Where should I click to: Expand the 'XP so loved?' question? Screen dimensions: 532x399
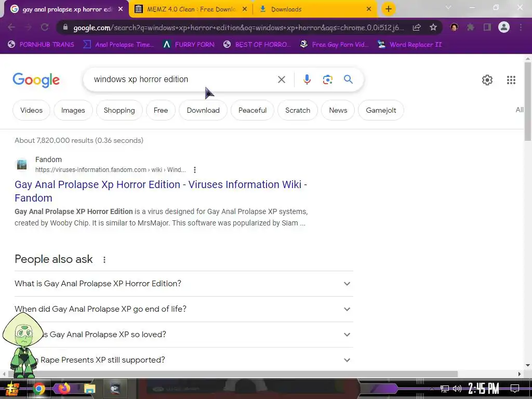(184, 335)
